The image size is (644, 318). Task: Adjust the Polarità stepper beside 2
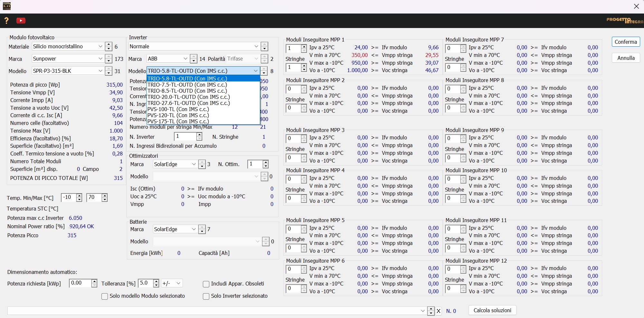[x=264, y=59]
